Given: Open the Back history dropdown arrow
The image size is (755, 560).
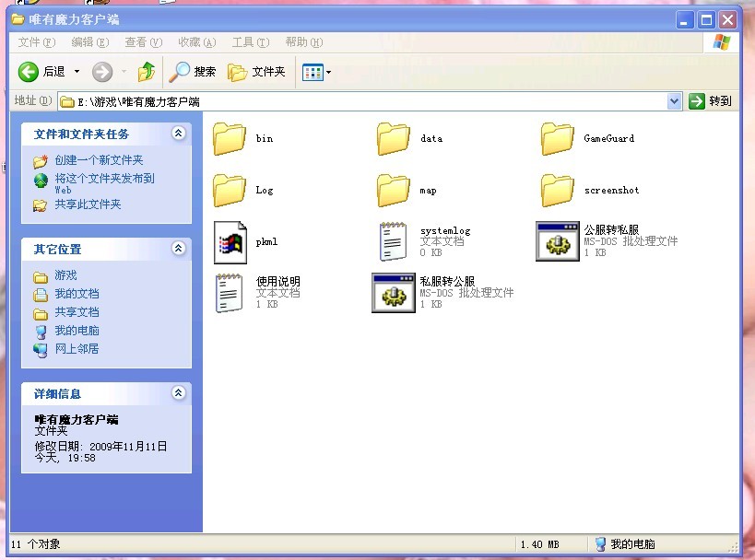Looking at the screenshot, I should click(x=77, y=72).
